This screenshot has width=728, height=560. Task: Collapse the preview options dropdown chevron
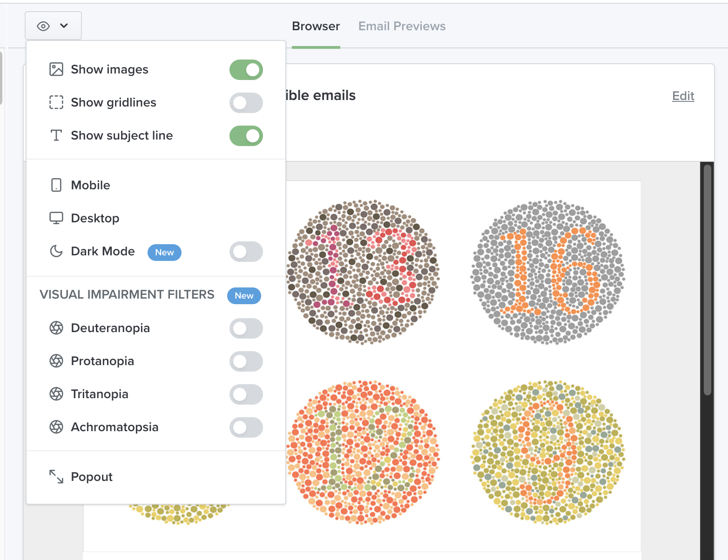click(64, 26)
